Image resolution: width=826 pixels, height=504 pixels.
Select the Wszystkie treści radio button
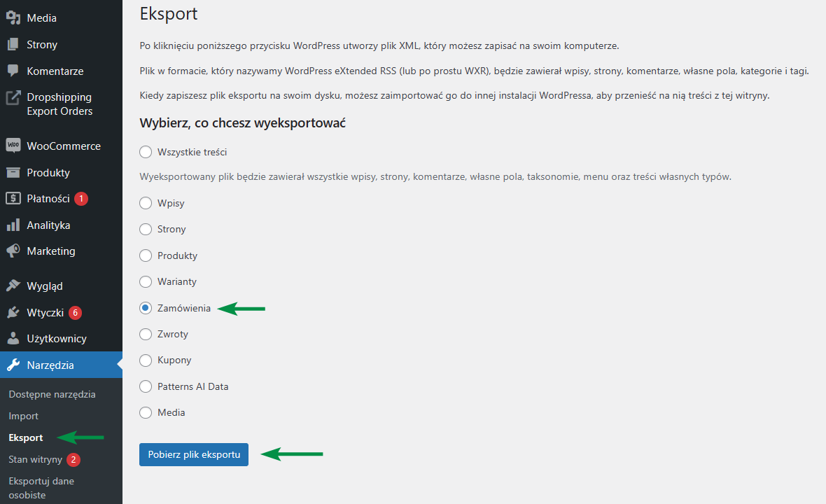click(146, 152)
